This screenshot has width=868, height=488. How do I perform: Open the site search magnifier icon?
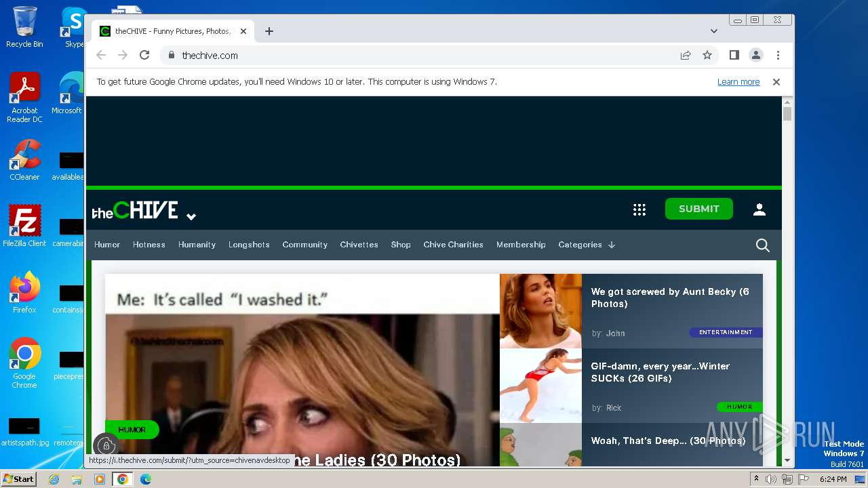click(x=763, y=245)
